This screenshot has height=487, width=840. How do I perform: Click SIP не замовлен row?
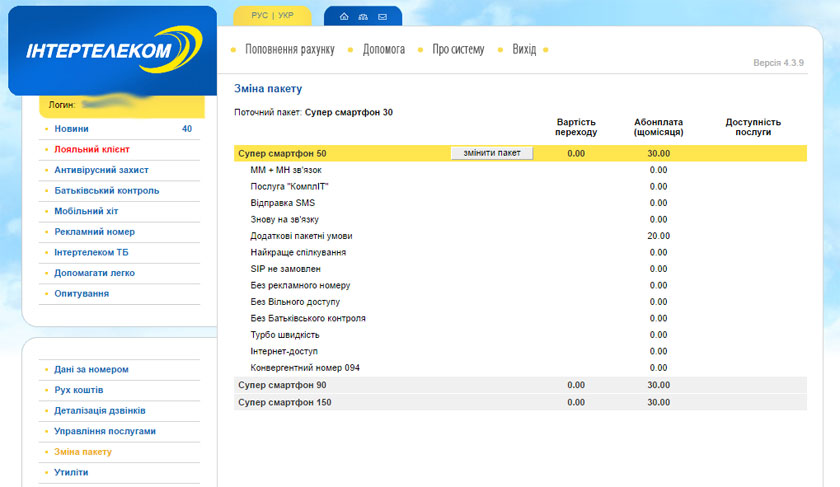tap(520, 269)
